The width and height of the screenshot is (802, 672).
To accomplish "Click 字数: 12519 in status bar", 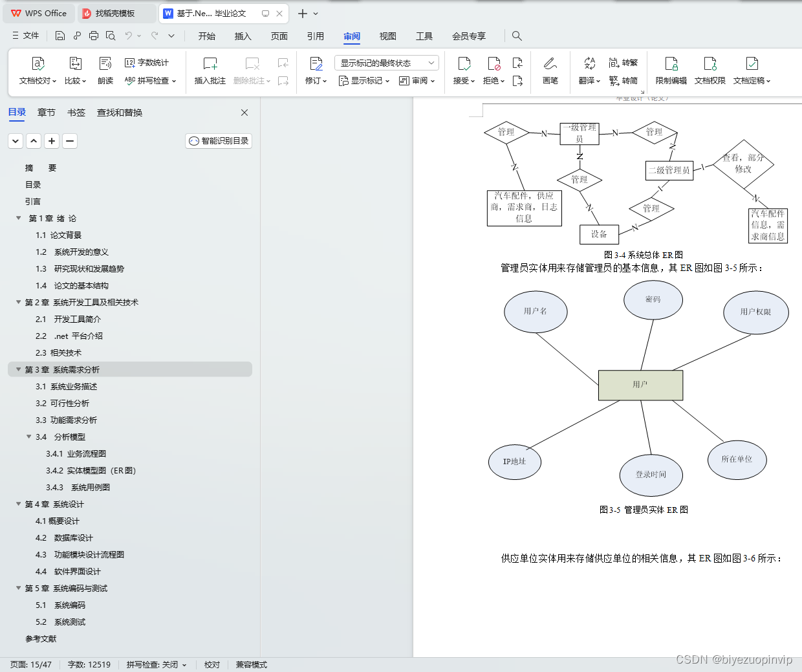I will (89, 664).
